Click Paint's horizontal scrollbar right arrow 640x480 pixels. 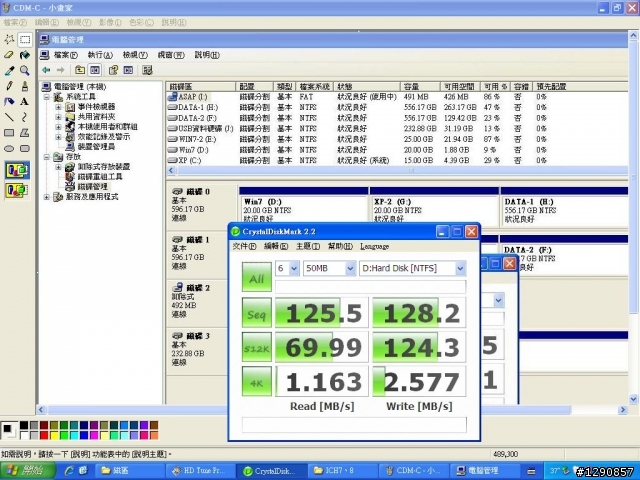coord(622,409)
